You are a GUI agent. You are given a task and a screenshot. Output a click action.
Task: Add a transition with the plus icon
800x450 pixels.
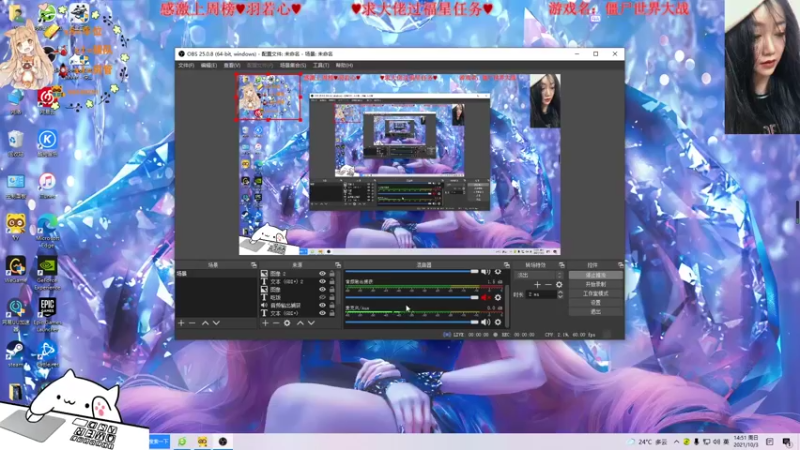click(537, 285)
